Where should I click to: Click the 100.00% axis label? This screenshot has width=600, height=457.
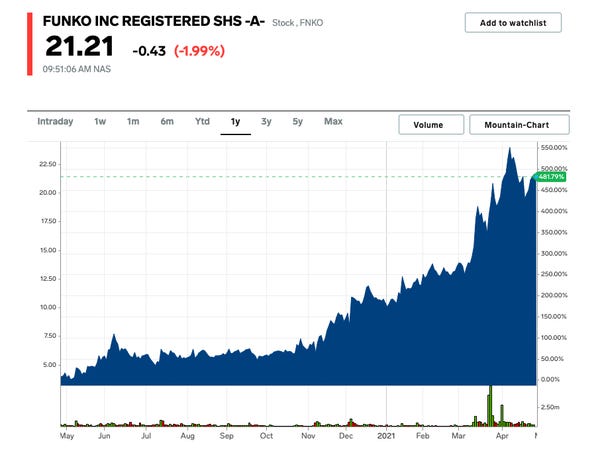coord(554,338)
